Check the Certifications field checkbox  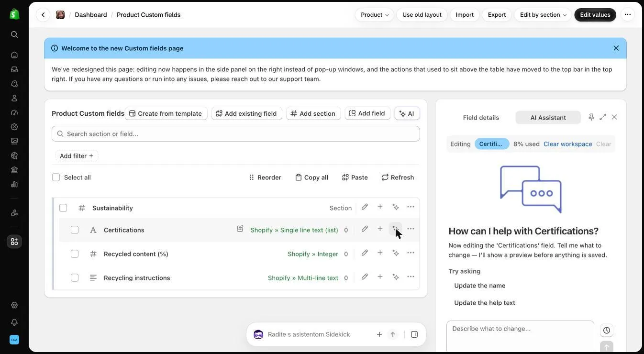[75, 230]
